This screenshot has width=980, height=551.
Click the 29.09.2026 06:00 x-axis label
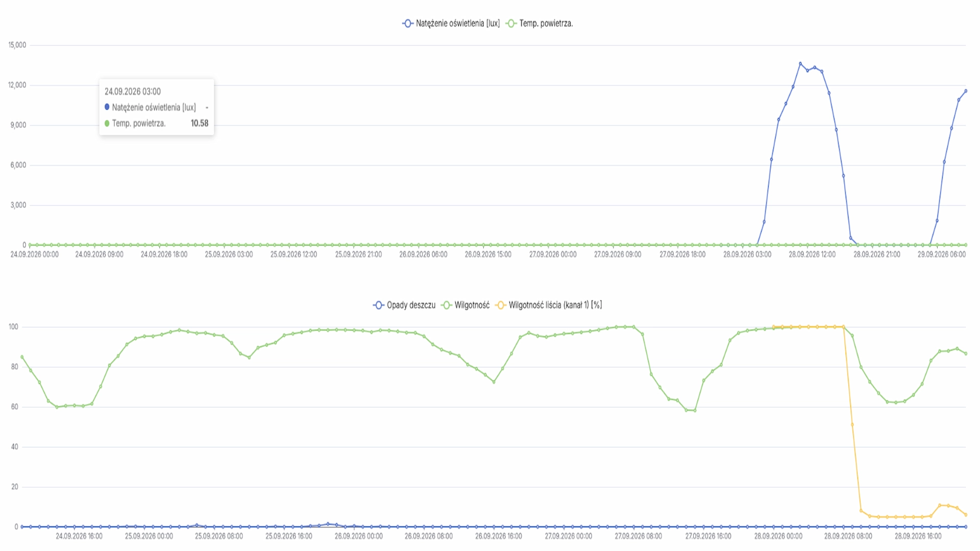pyautogui.click(x=942, y=254)
